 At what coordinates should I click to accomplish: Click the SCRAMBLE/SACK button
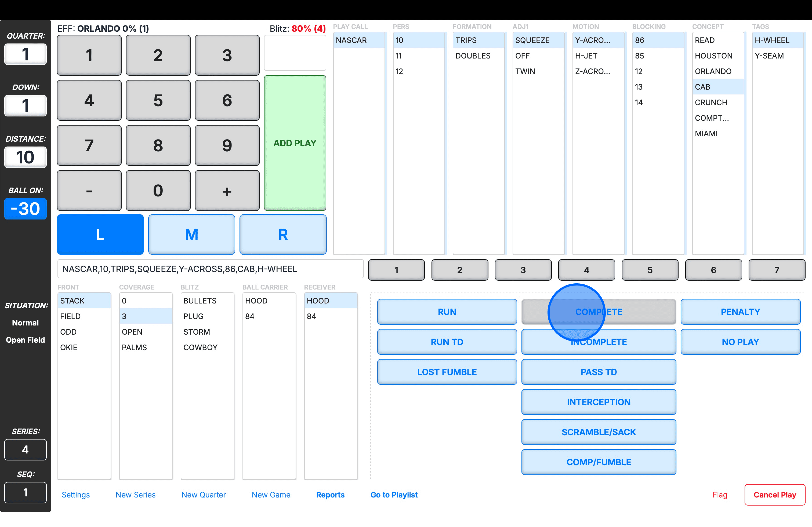(599, 432)
